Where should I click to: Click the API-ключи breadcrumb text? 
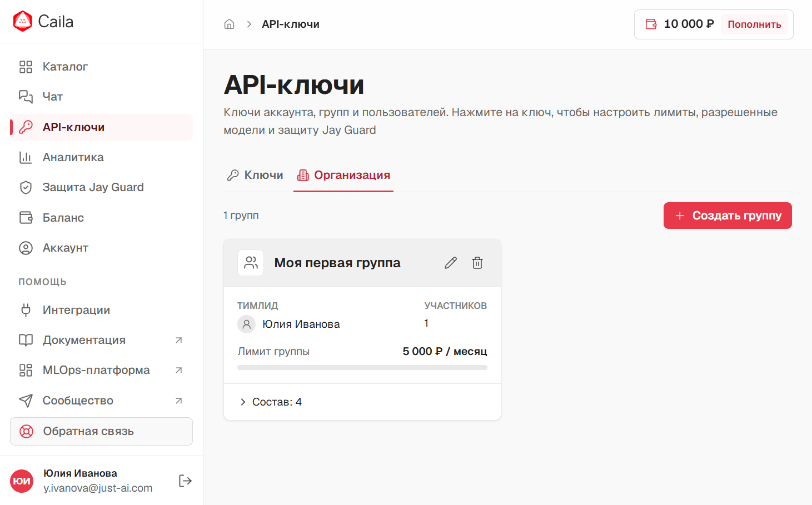pyautogui.click(x=291, y=24)
